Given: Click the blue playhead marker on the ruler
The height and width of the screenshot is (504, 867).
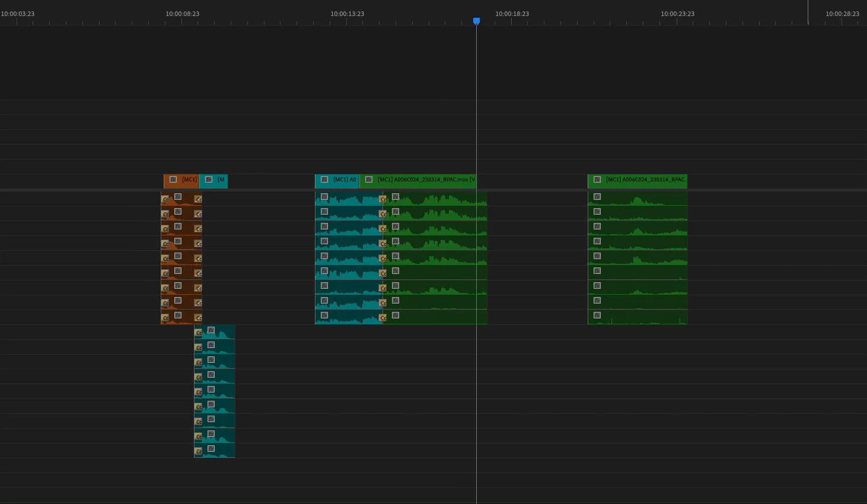Looking at the screenshot, I should click(476, 21).
